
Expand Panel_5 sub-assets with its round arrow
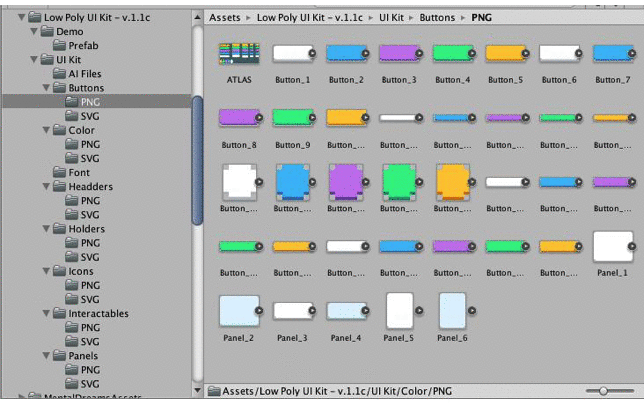[419, 311]
